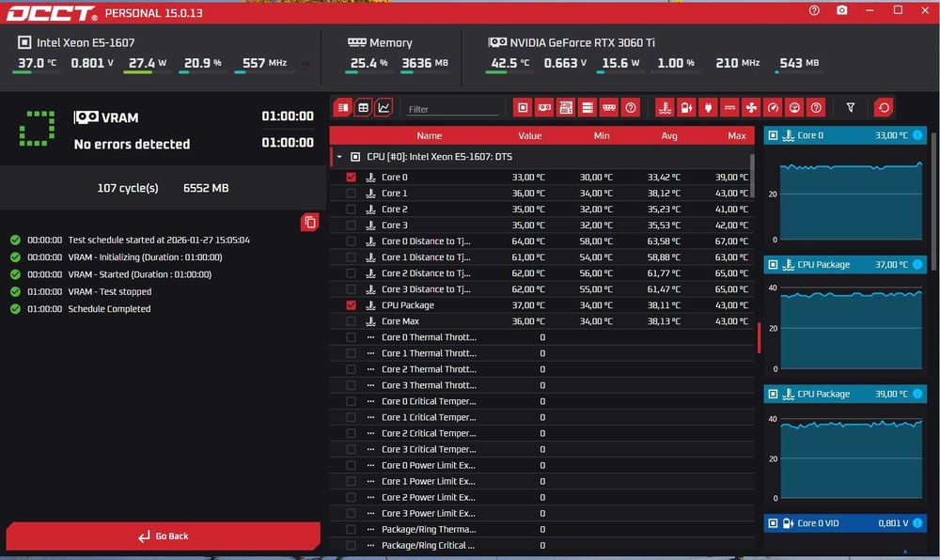Toggle storage drive hardware filter icon
The width and height of the screenshot is (940, 560).
point(587,108)
